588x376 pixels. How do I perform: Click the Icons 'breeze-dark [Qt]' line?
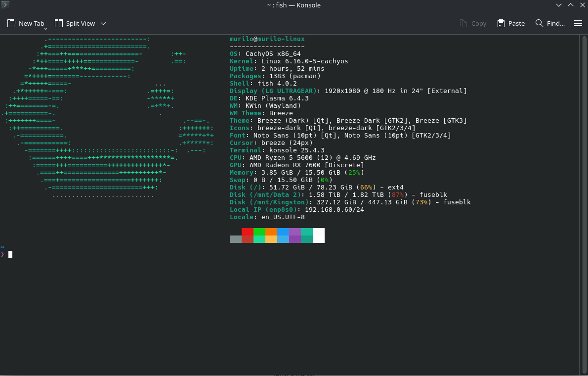[323, 128]
